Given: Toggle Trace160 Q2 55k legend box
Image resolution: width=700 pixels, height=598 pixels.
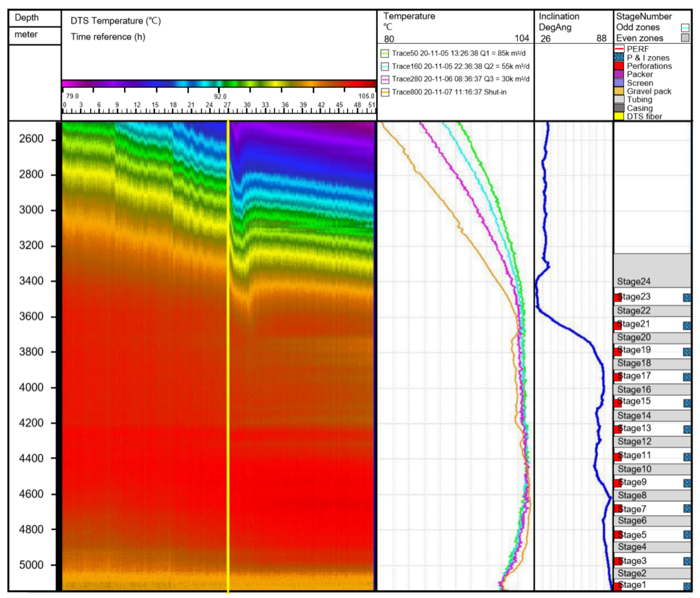Looking at the screenshot, I should tap(384, 66).
